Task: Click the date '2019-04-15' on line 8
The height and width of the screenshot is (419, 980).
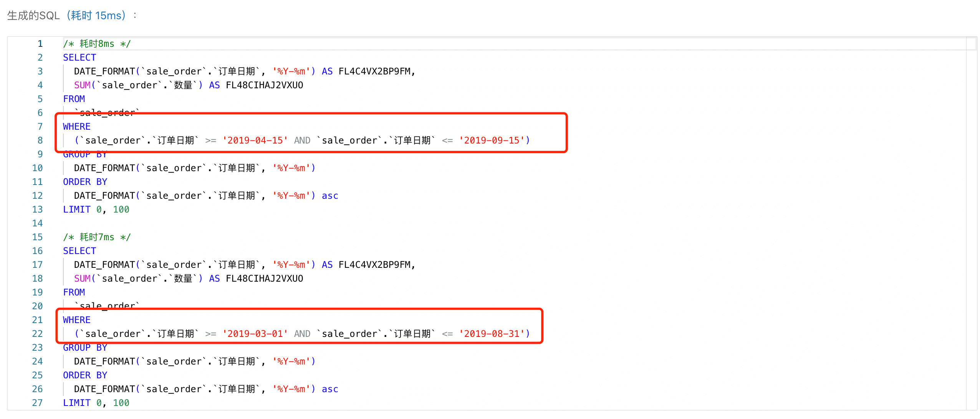Action: [255, 140]
